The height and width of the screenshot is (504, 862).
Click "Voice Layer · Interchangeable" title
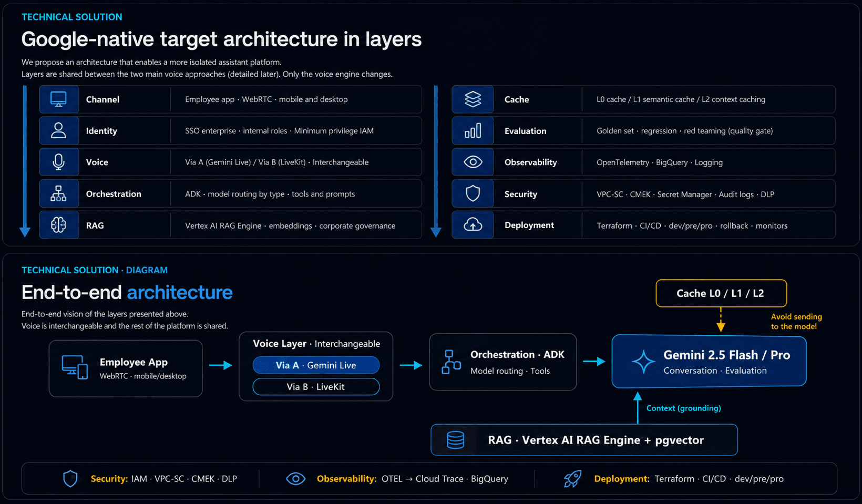(x=316, y=344)
